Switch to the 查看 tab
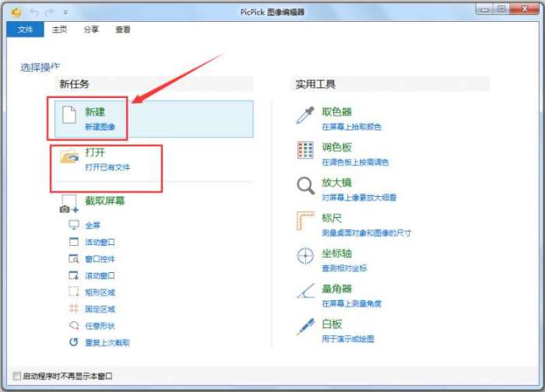Image resolution: width=545 pixels, height=392 pixels. 123,30
